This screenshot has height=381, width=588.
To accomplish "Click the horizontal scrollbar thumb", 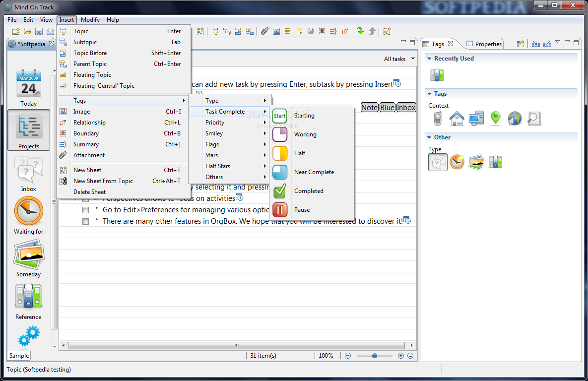I will (237, 345).
